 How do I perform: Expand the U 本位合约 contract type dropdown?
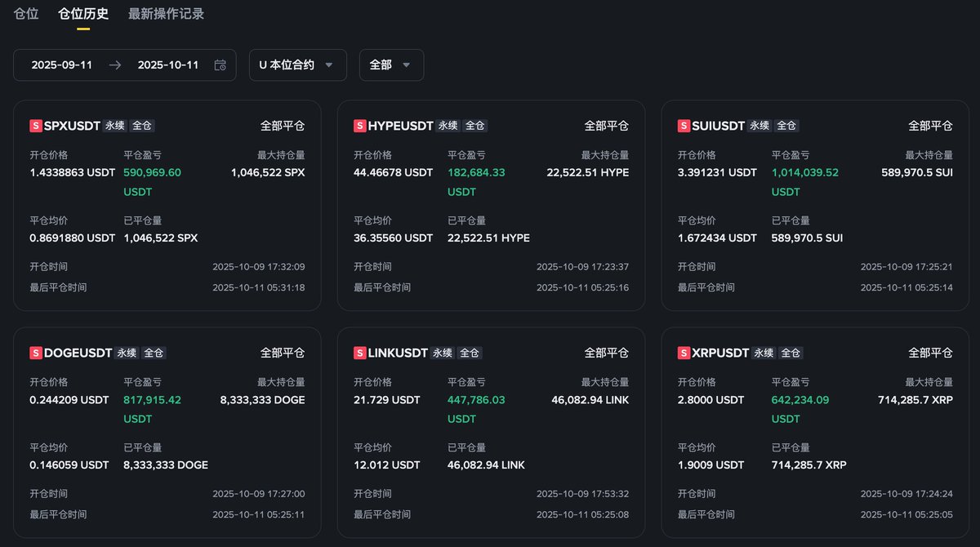298,65
